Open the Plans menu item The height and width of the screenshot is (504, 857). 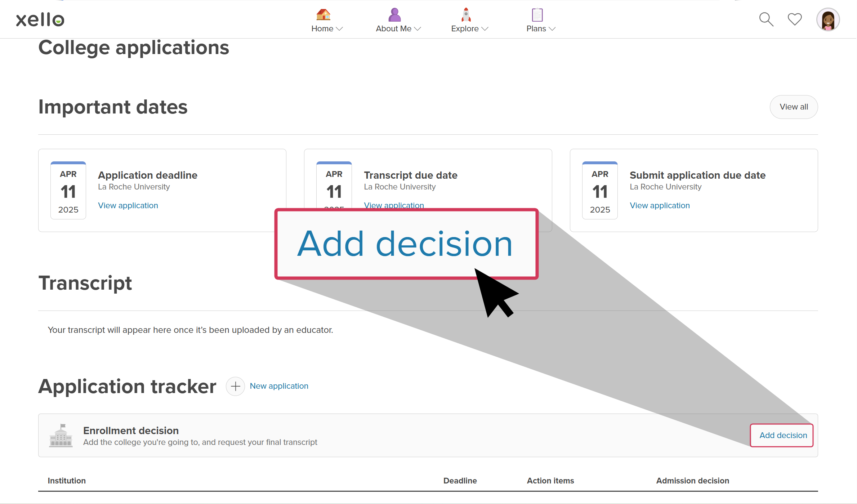point(536,29)
